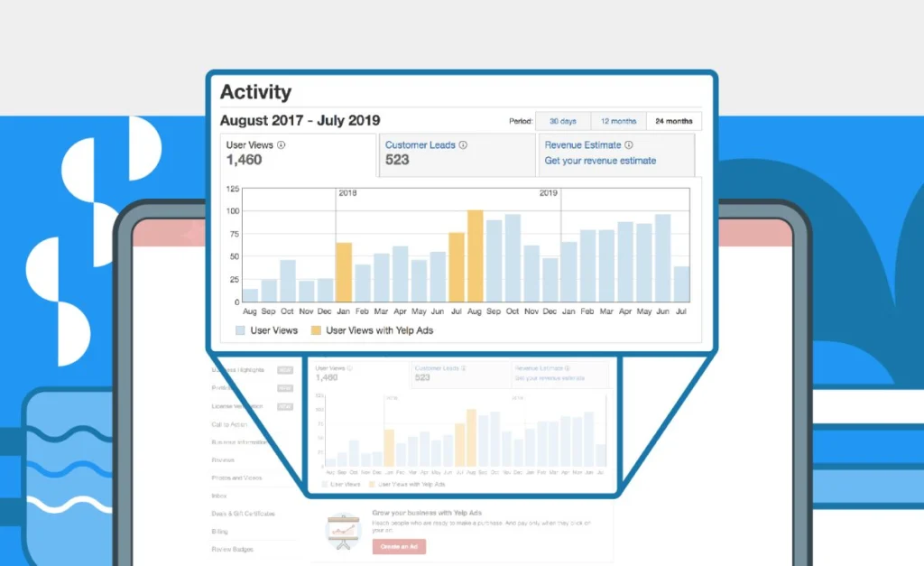Open the Revenue Estimate info tooltip
The width and height of the screenshot is (924, 566).
tap(628, 144)
